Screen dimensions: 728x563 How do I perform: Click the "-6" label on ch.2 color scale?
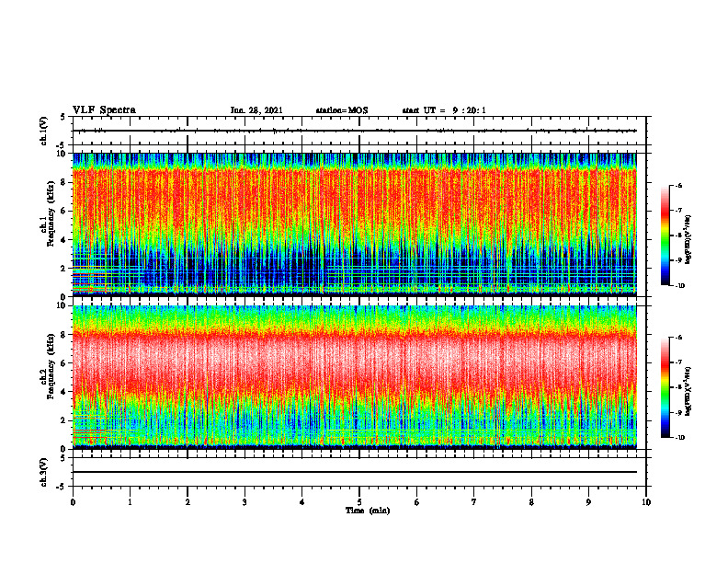(679, 338)
